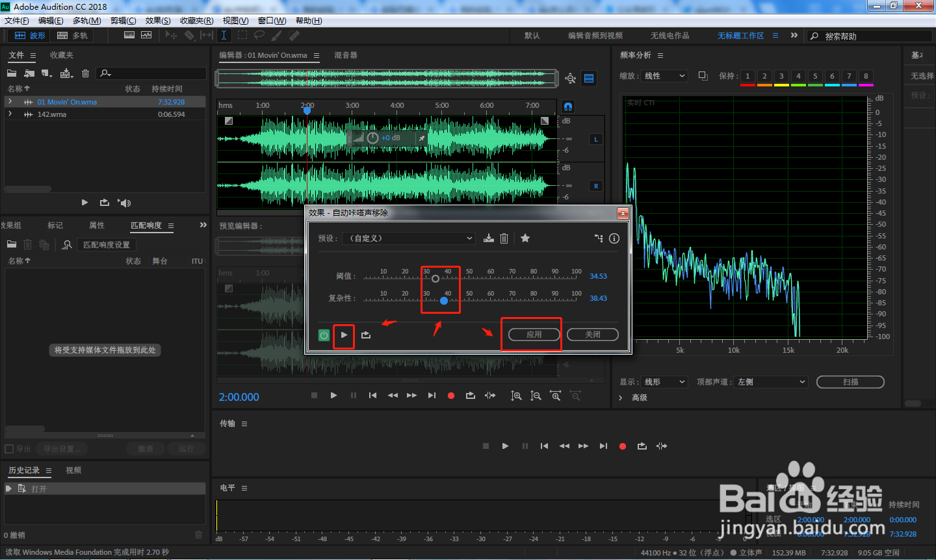Select the 默认 workspace
Viewport: 936px width, 560px height.
532,36
